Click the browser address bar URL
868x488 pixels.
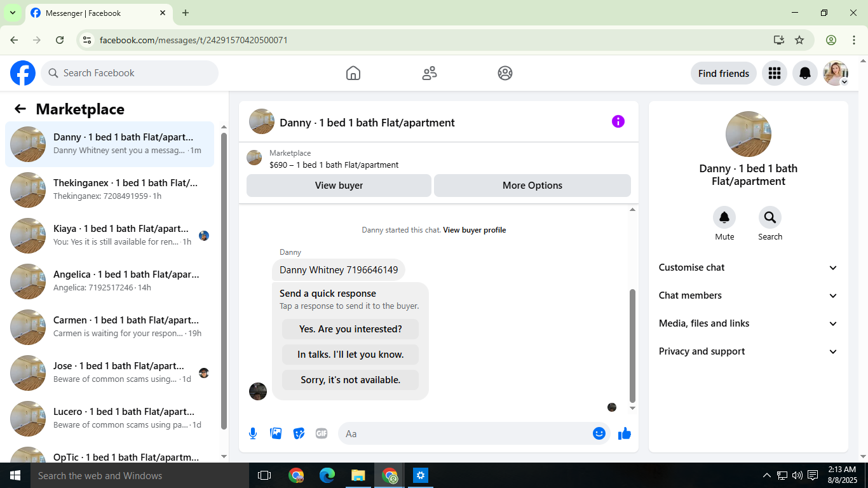[194, 40]
